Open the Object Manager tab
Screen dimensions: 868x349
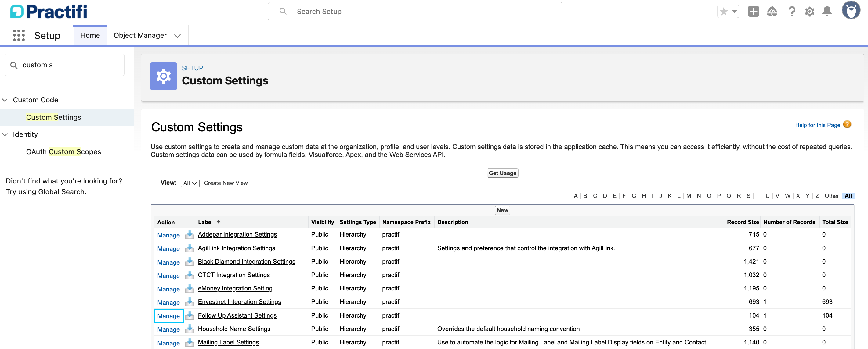click(x=140, y=35)
